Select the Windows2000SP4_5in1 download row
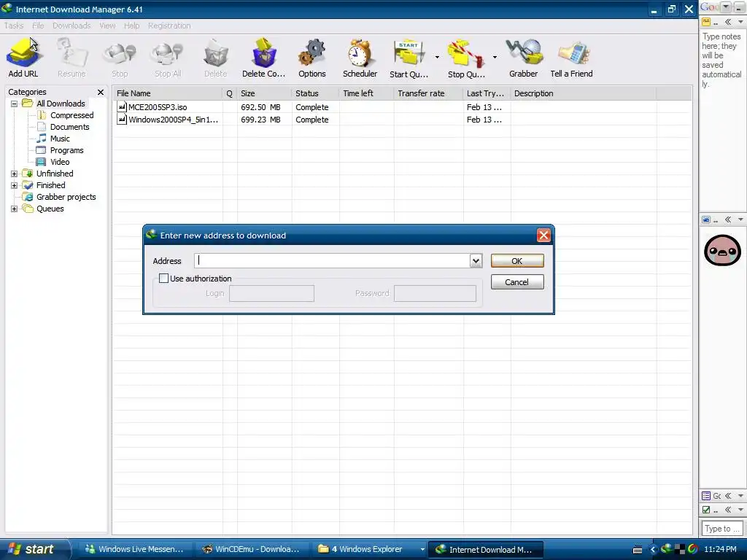The image size is (747, 560). (403, 120)
